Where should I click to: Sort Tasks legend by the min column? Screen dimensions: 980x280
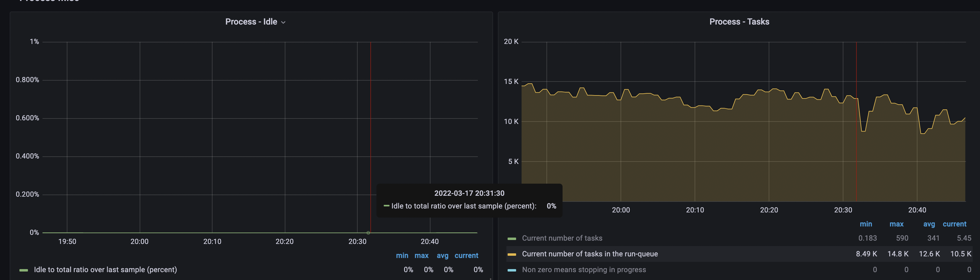click(866, 224)
